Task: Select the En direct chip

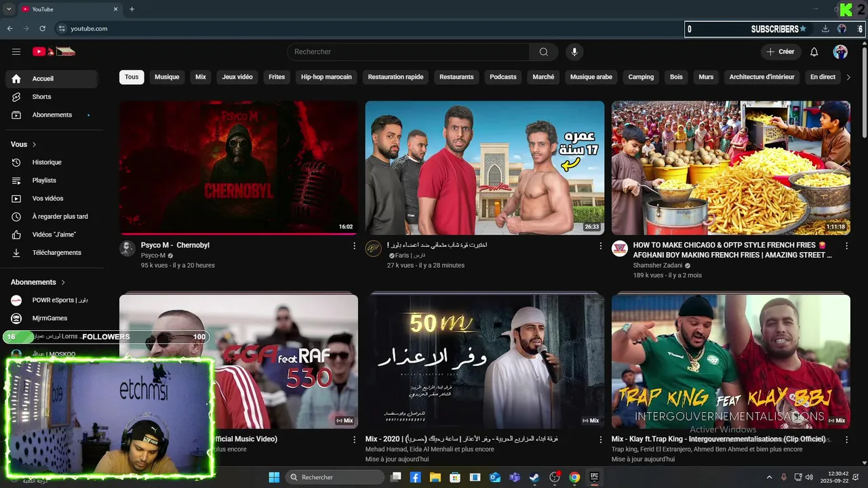Action: [823, 77]
